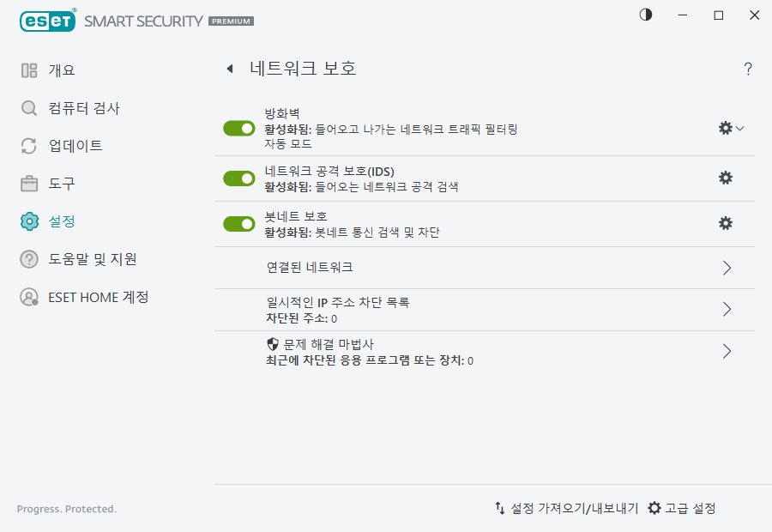Expand 일시적인 IP 주소 차단 목록
This screenshot has width=772, height=532.
coord(727,309)
